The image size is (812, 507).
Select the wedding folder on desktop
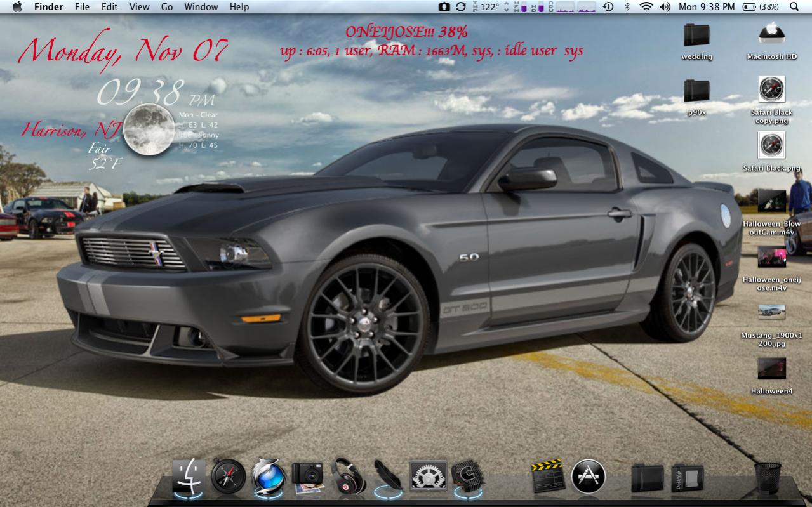pyautogui.click(x=696, y=41)
